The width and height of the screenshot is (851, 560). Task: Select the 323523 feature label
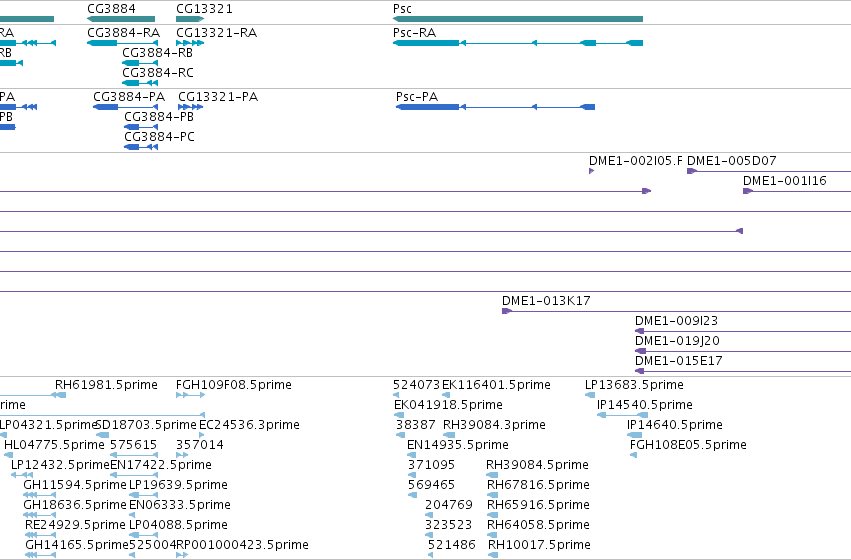coord(448,525)
